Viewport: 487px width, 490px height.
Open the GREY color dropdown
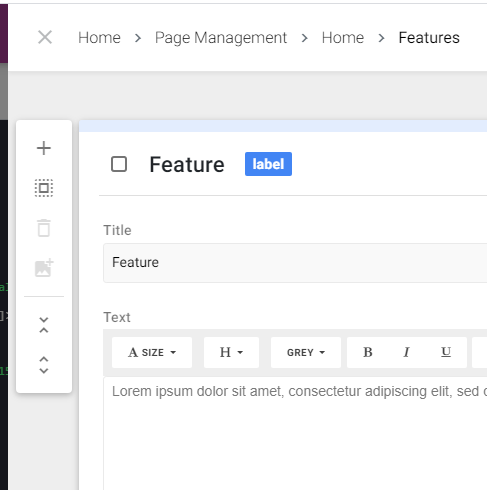pos(306,352)
